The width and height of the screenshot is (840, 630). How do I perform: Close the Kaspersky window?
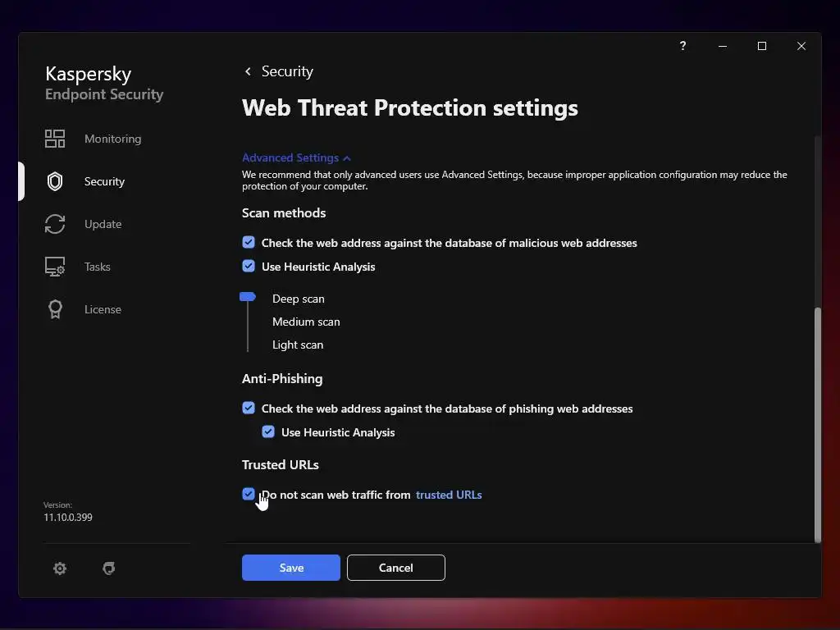coord(801,46)
